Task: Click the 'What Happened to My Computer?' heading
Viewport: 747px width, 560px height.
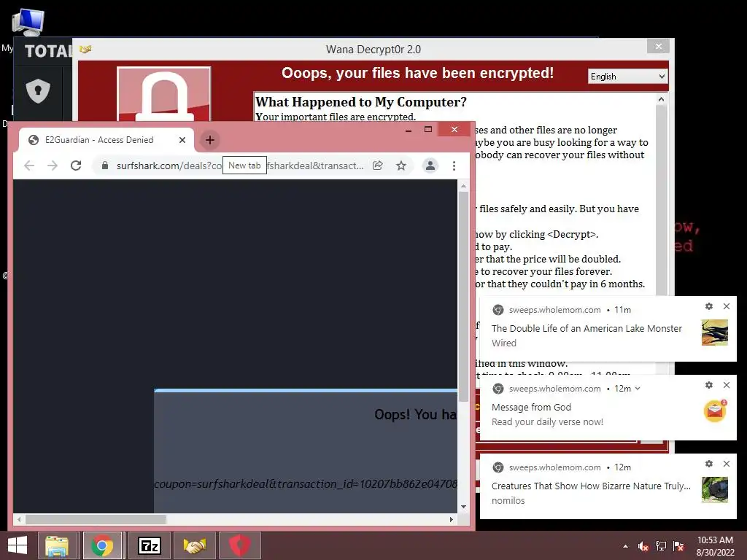Action: pos(361,102)
